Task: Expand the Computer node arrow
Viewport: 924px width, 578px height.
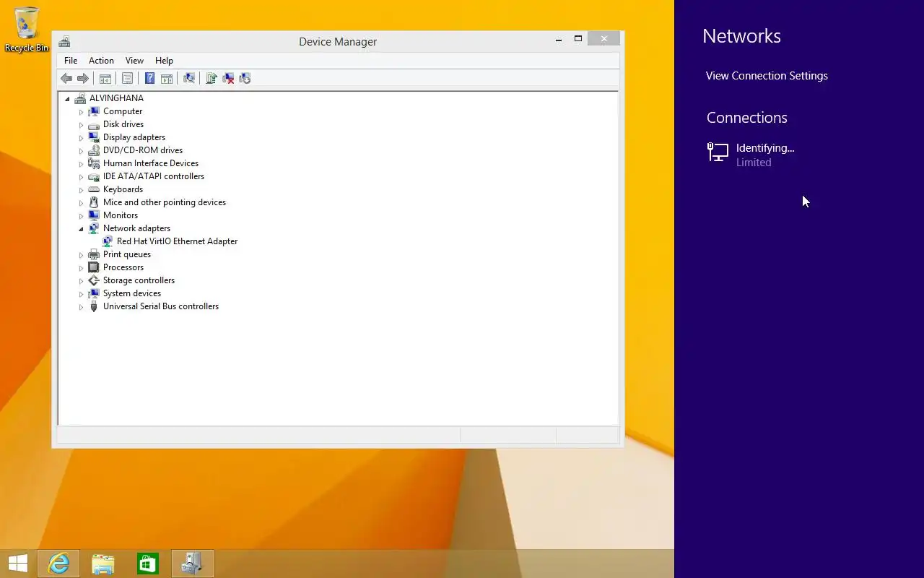Action: point(81,112)
